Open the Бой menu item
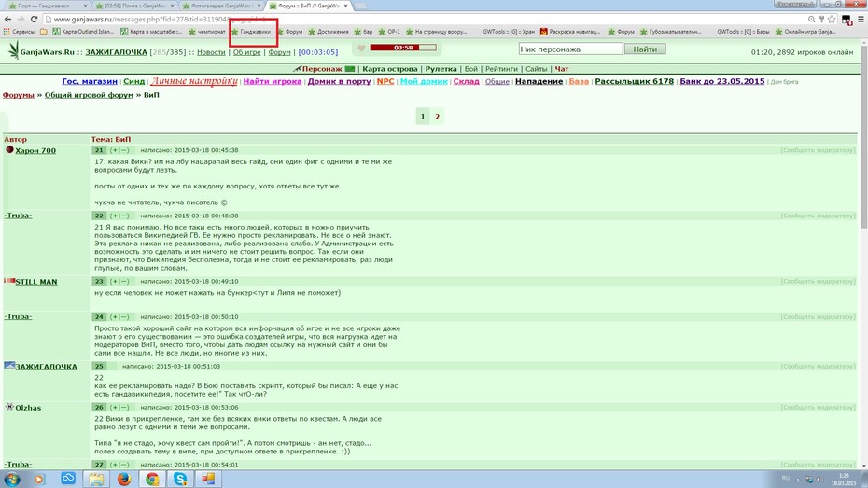 471,69
